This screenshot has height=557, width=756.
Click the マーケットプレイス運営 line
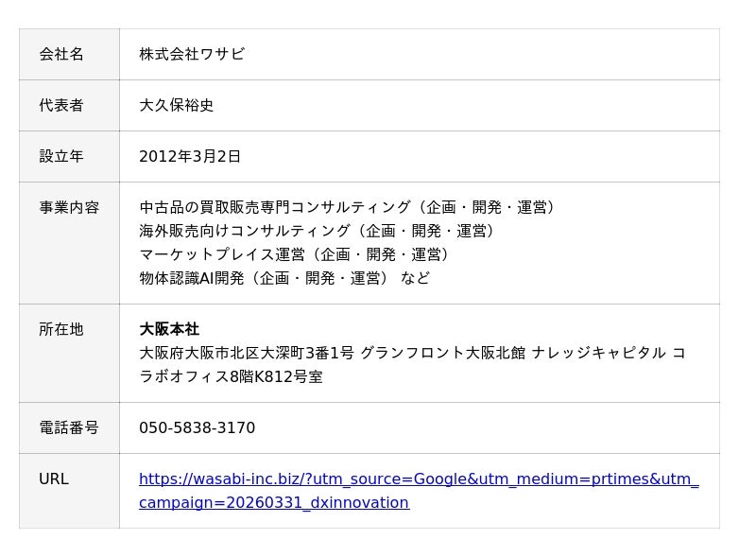pyautogui.click(x=295, y=255)
